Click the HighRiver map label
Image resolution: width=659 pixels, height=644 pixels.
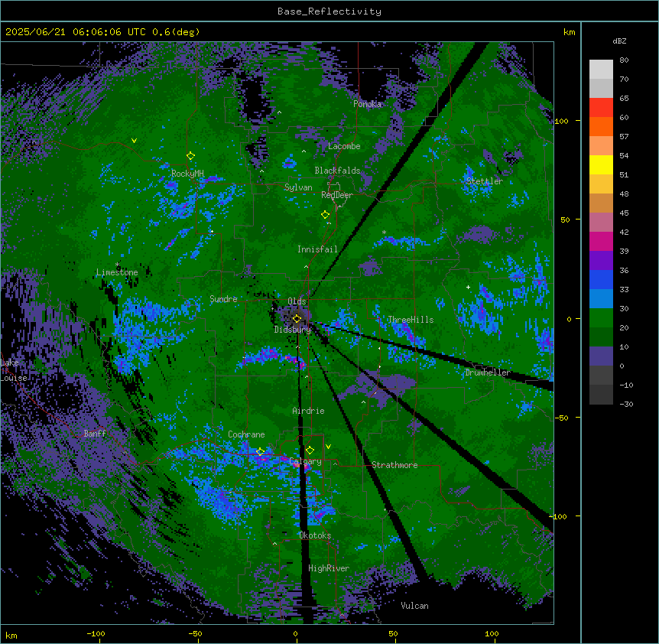point(329,568)
